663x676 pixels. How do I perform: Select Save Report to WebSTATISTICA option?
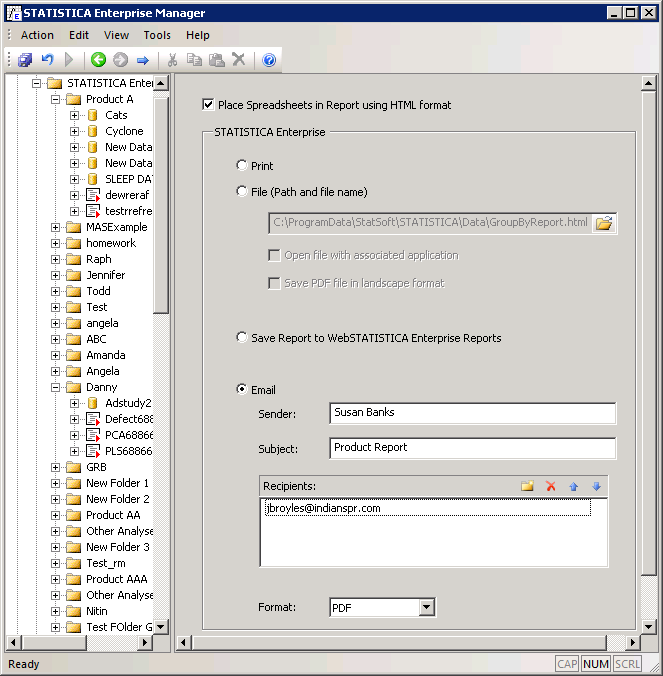[x=242, y=338]
